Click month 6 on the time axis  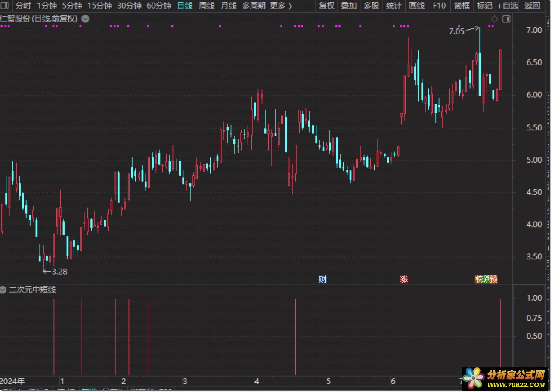[393, 381]
